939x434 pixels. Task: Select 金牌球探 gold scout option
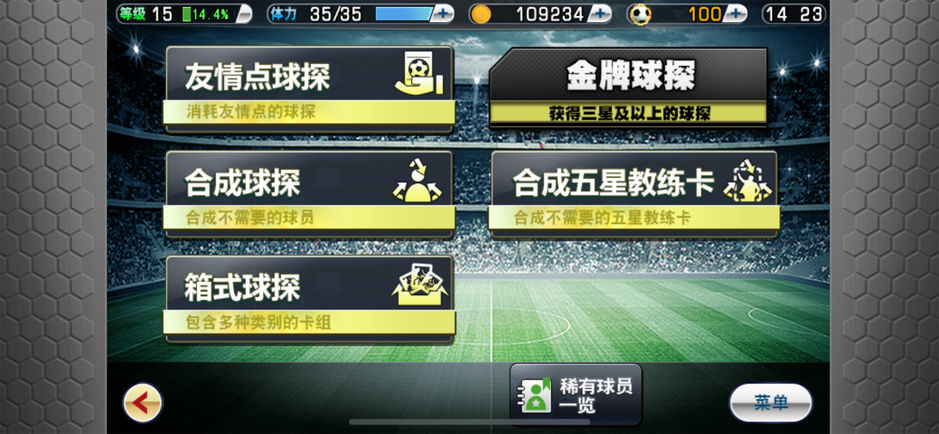(628, 87)
